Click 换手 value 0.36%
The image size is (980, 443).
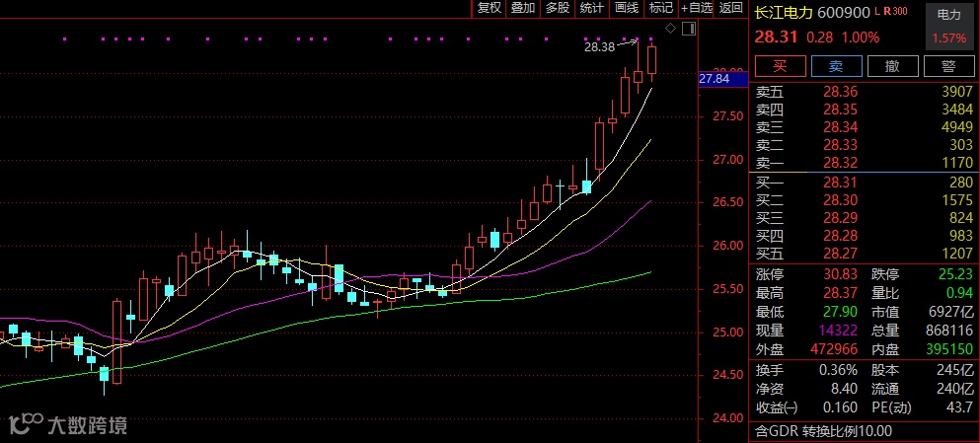click(x=838, y=370)
